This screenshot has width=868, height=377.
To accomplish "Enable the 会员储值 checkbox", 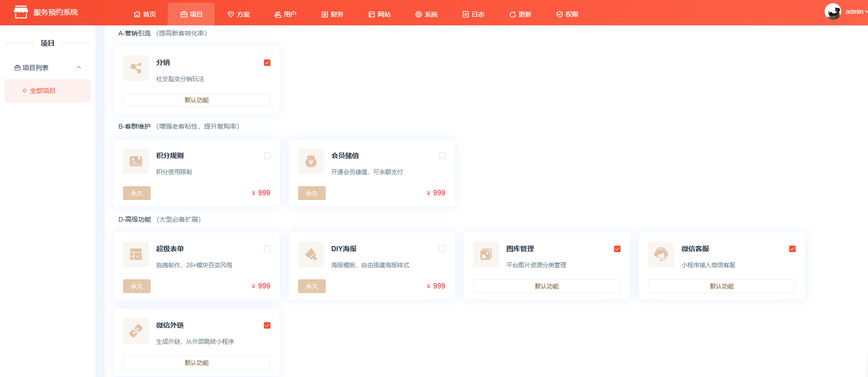I will pyautogui.click(x=442, y=156).
